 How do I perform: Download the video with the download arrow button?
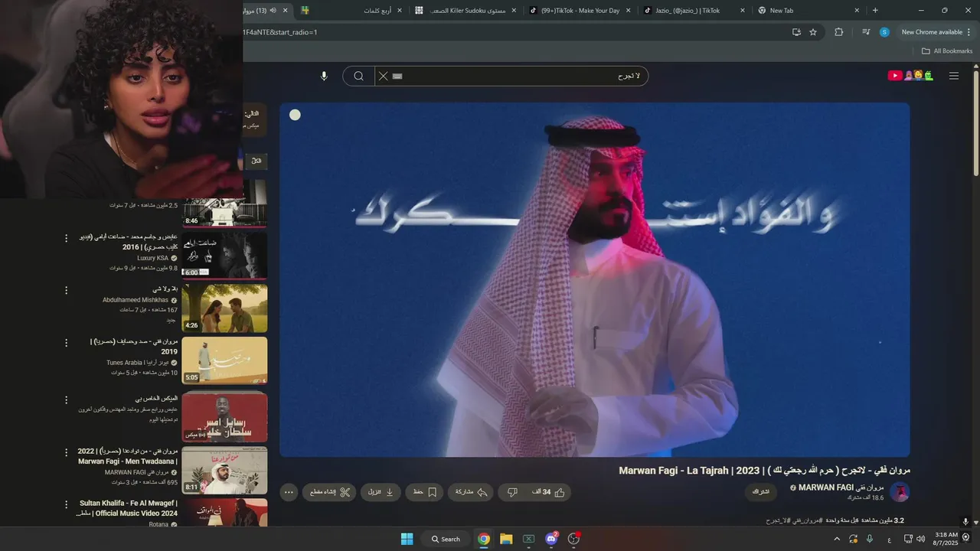(381, 492)
